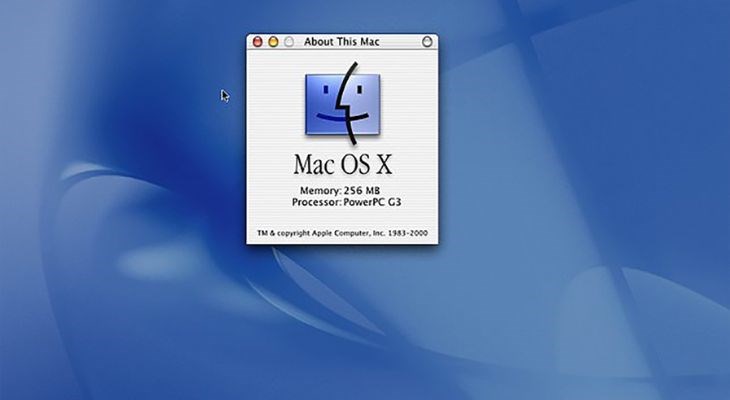Click the large Mac OS X heading
This screenshot has height=400, width=730.
(343, 164)
